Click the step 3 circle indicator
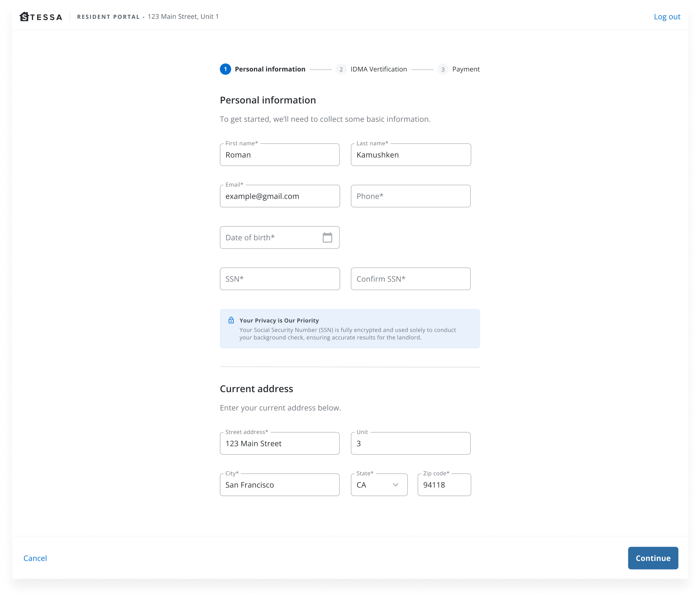The height and width of the screenshot is (599, 700). [443, 69]
